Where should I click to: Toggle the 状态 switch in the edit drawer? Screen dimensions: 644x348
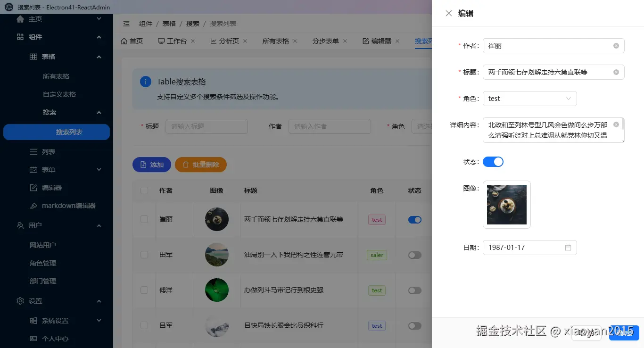pyautogui.click(x=493, y=162)
